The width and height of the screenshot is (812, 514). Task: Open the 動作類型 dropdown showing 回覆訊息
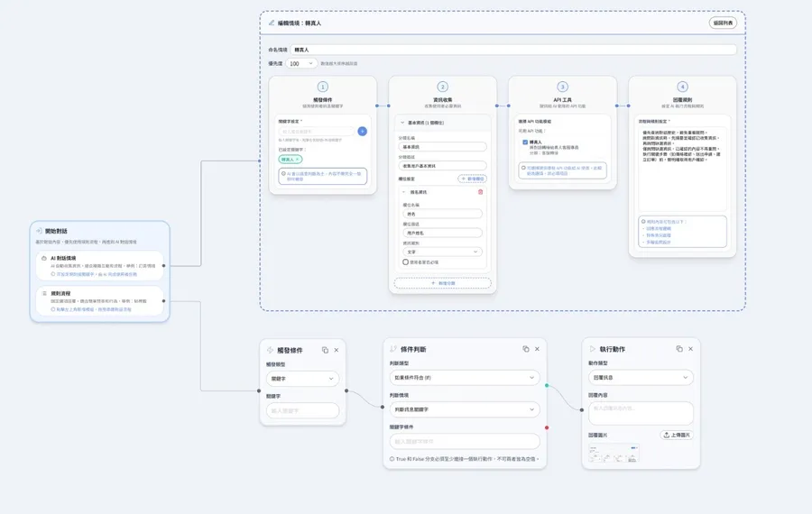click(x=641, y=377)
